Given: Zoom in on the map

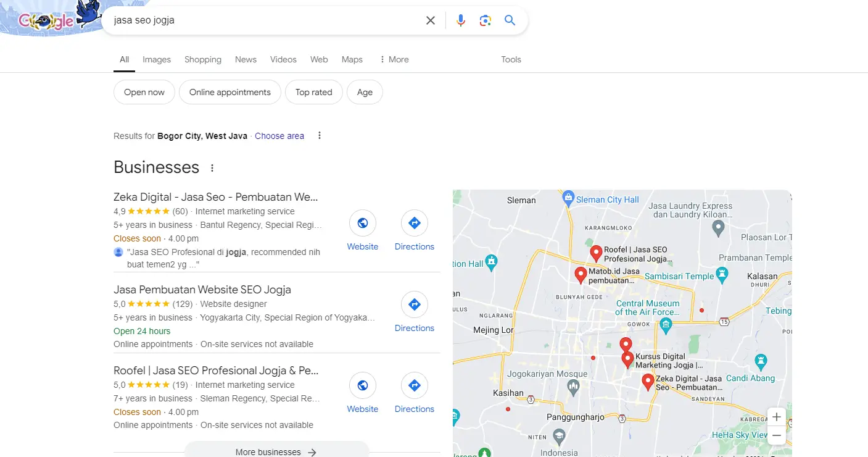Looking at the screenshot, I should click(777, 417).
